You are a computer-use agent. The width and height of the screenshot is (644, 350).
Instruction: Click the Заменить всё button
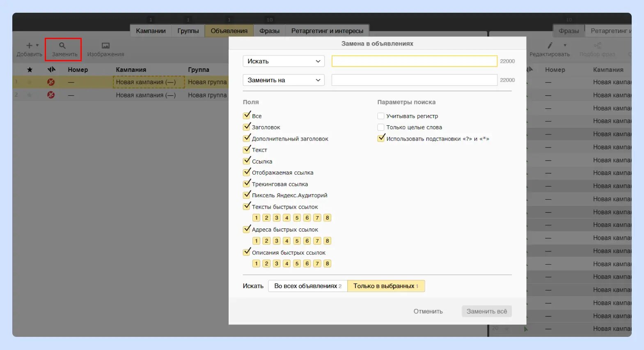point(487,311)
